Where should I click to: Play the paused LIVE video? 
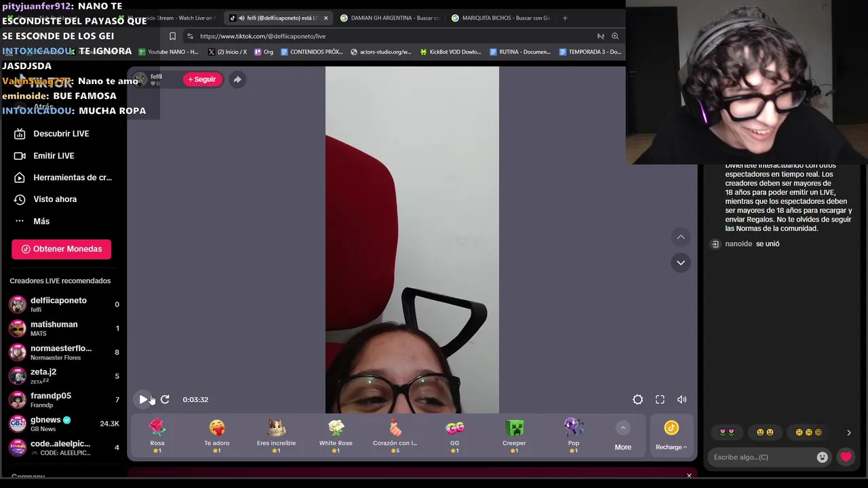point(143,400)
